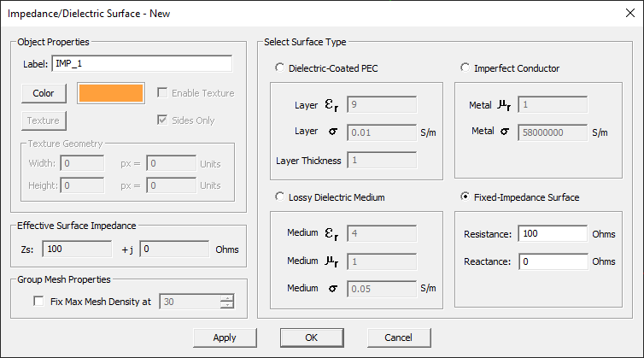This screenshot has width=644, height=358.
Task: Click the Color button
Action: pos(44,93)
